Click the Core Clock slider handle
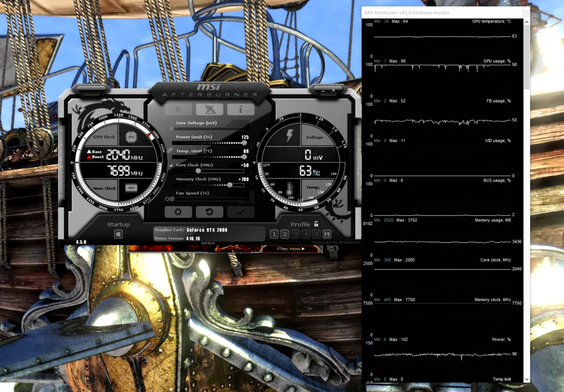This screenshot has height=392, width=564. tap(198, 171)
